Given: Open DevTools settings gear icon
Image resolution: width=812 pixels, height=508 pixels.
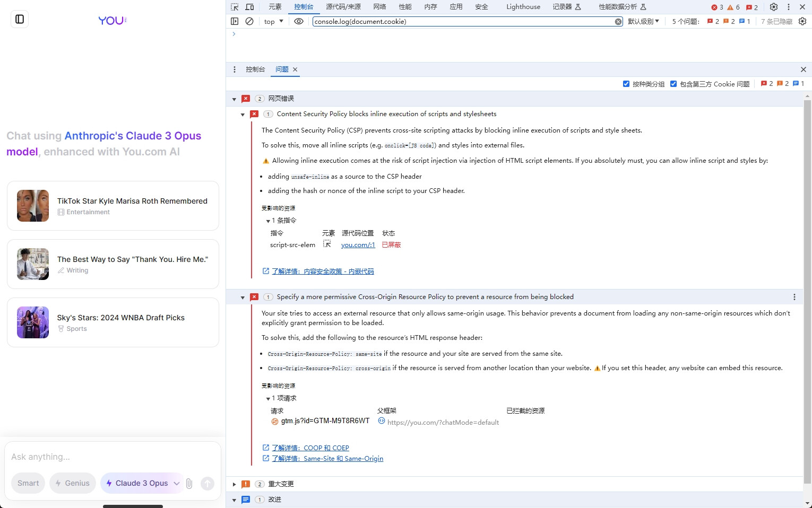Looking at the screenshot, I should pyautogui.click(x=774, y=7).
